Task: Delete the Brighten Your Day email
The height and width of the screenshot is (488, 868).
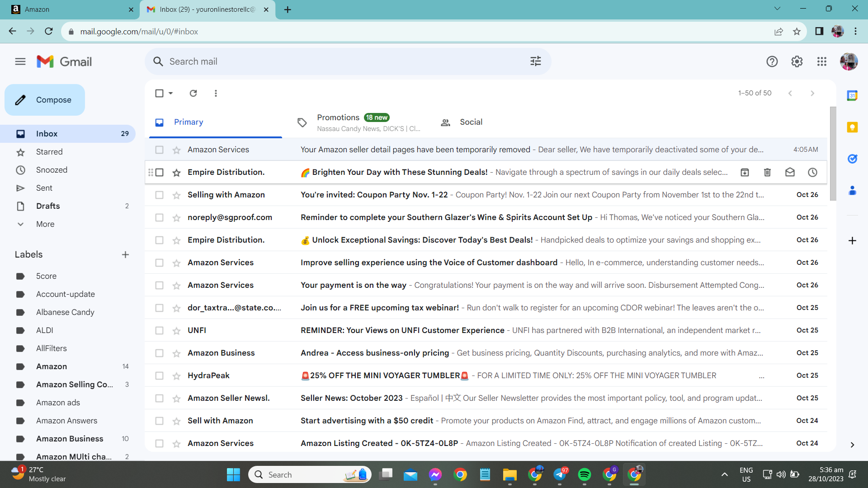Action: click(x=767, y=172)
